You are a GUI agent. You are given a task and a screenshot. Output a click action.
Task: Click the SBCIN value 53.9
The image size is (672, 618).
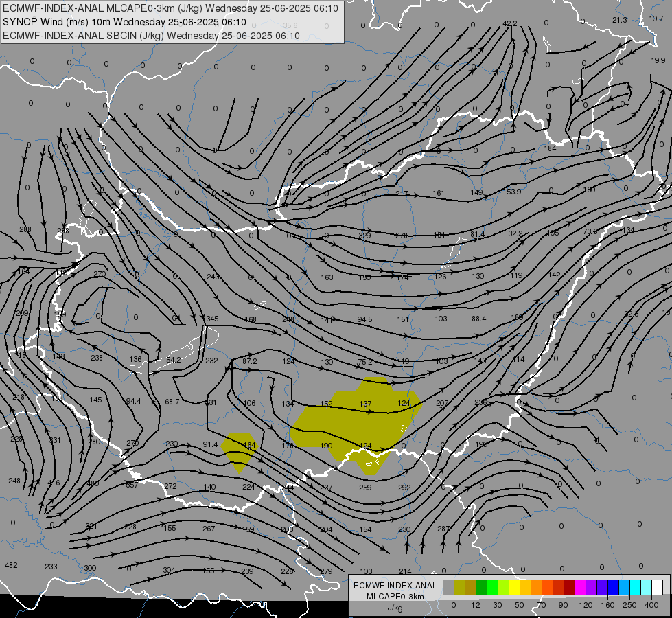(513, 192)
